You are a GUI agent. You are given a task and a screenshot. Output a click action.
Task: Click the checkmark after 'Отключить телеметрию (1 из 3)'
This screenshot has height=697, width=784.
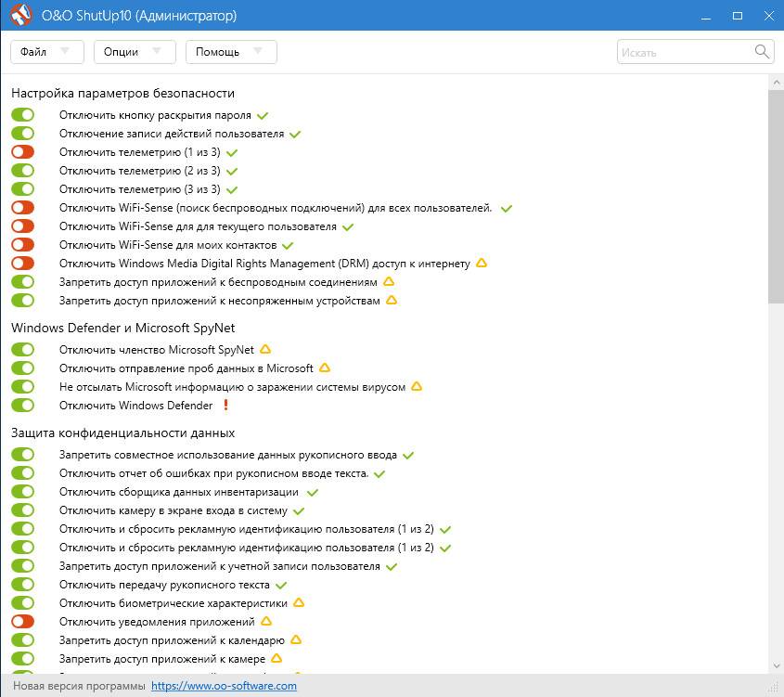(232, 152)
